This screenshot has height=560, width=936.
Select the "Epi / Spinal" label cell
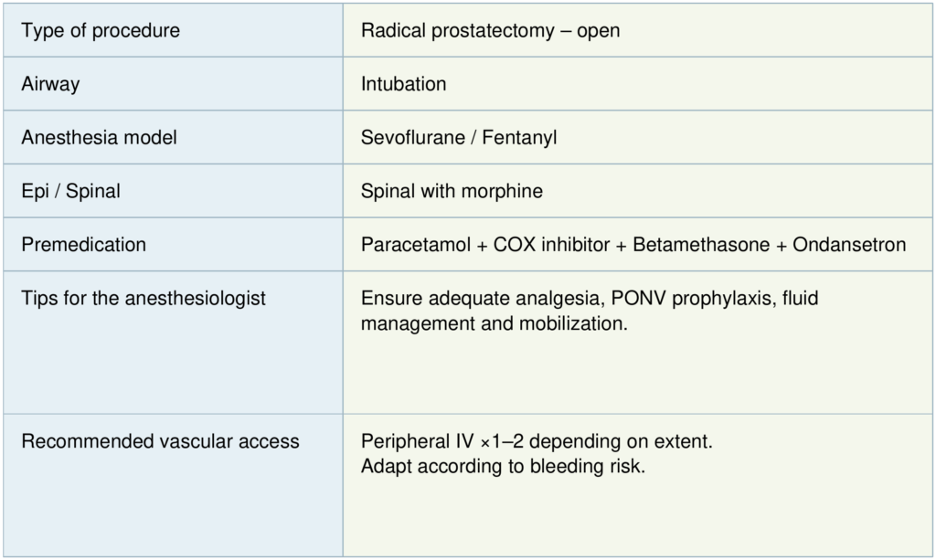[71, 191]
